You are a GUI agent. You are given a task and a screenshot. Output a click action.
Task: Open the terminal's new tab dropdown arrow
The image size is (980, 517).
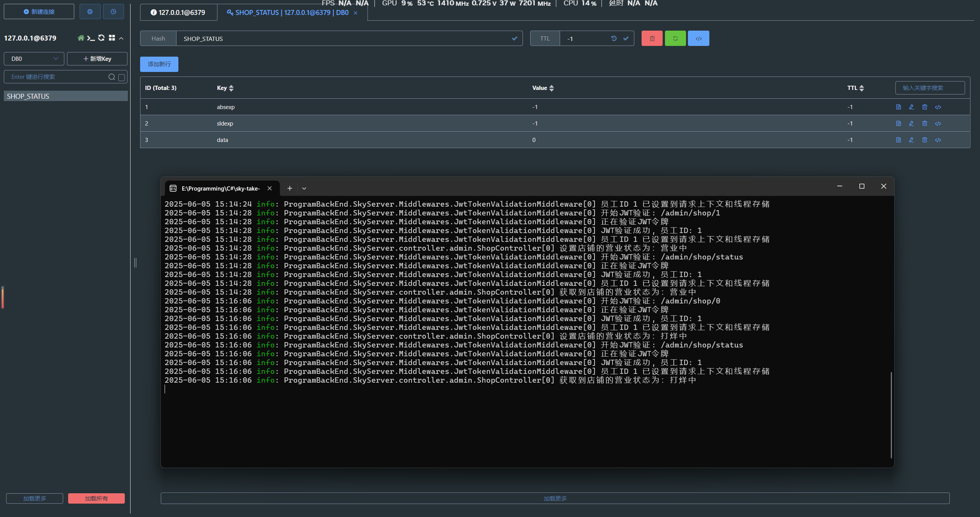pyautogui.click(x=304, y=188)
